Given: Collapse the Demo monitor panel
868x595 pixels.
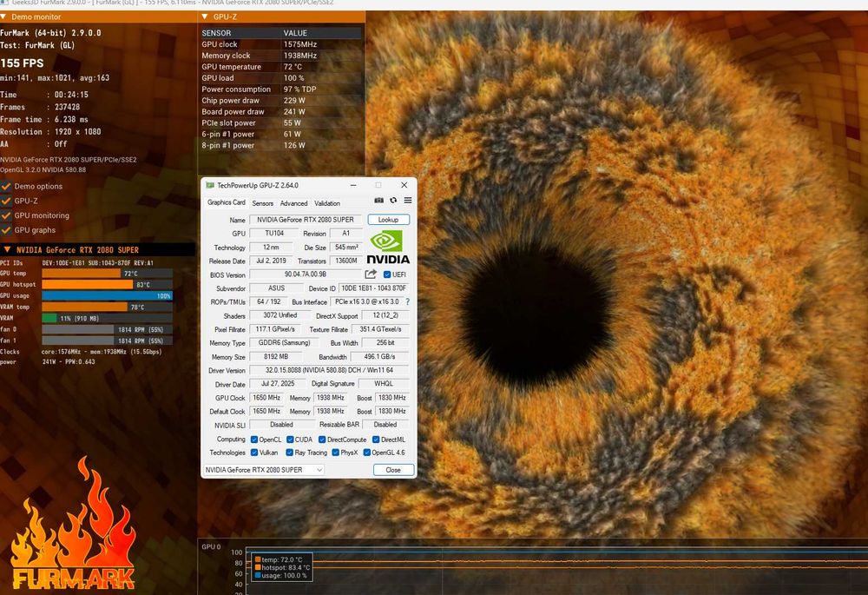Looking at the screenshot, I should [x=3, y=17].
